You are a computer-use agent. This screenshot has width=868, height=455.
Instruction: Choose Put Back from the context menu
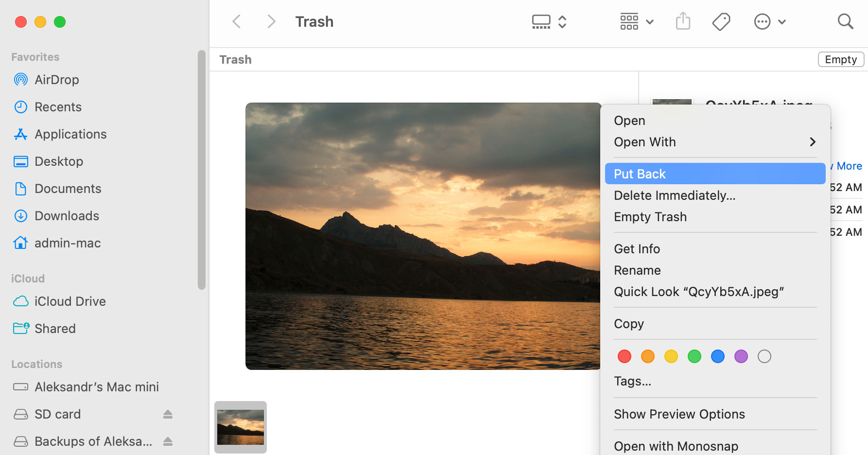pos(640,174)
